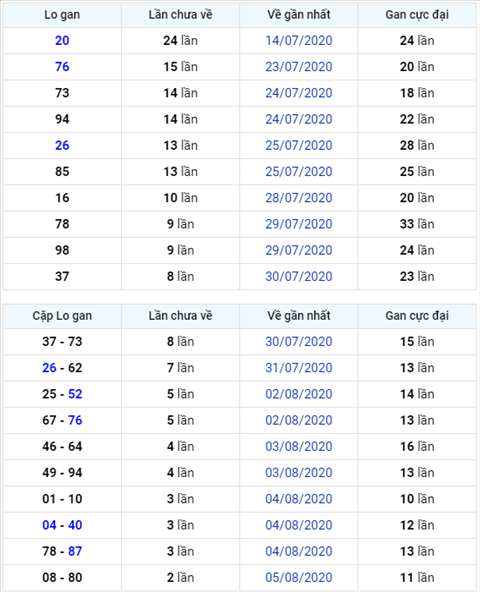Click the '33 lần' maximum cell in the row for 78
This screenshot has height=592, width=480.
(x=417, y=224)
